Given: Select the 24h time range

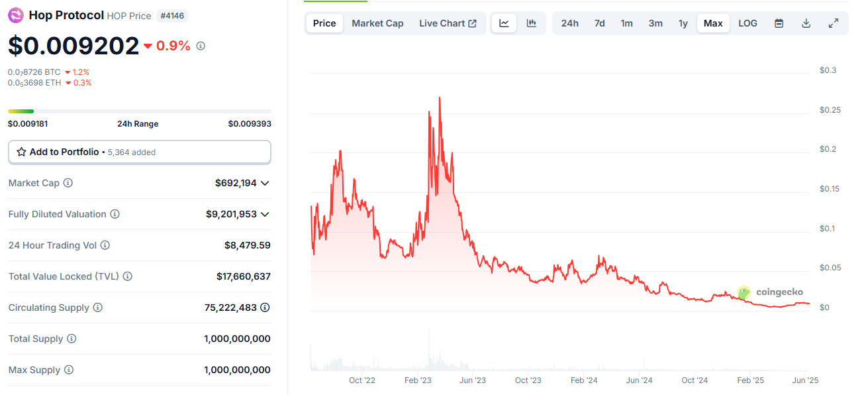Looking at the screenshot, I should pyautogui.click(x=569, y=23).
